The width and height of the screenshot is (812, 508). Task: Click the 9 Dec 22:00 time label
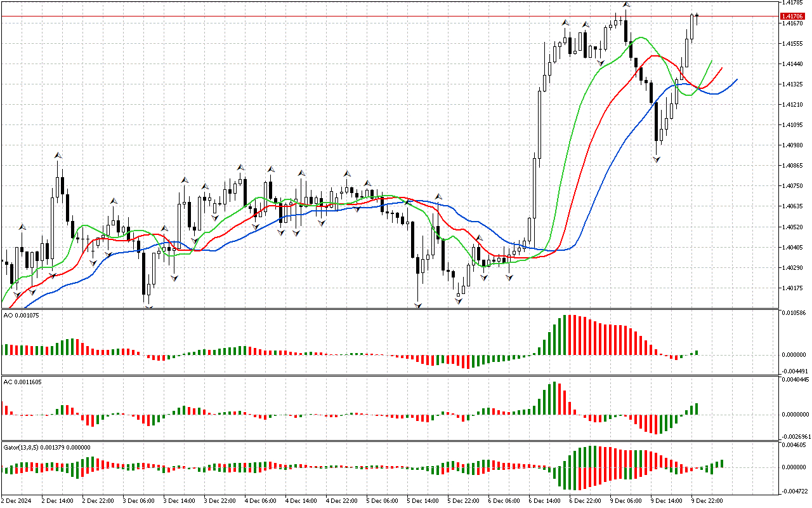click(709, 500)
